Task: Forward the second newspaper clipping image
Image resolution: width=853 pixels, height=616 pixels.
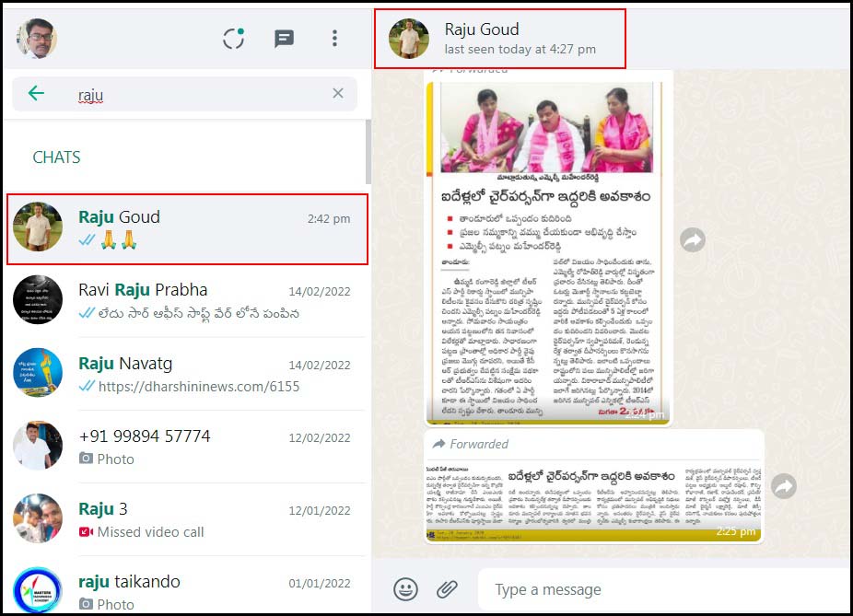Action: pyautogui.click(x=784, y=486)
